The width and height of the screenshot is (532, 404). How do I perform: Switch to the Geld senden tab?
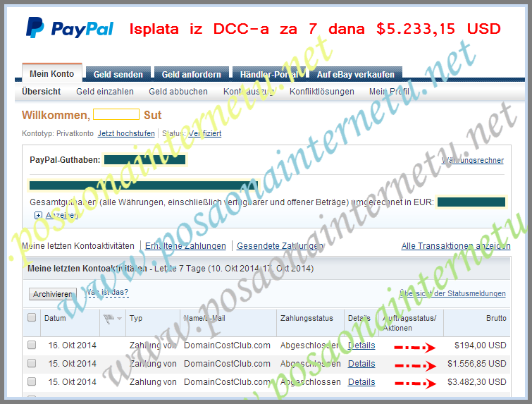[118, 74]
